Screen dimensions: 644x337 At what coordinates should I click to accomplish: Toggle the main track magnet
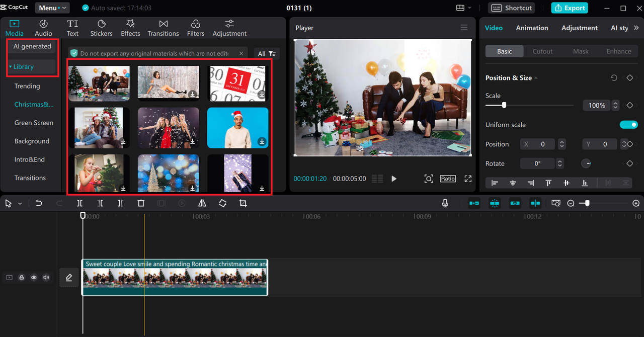(x=474, y=203)
